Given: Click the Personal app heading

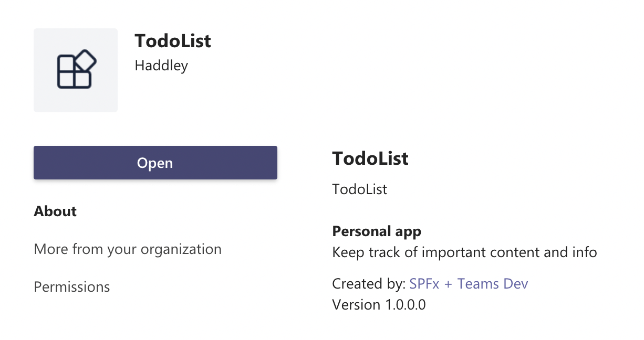Looking at the screenshot, I should point(377,231).
